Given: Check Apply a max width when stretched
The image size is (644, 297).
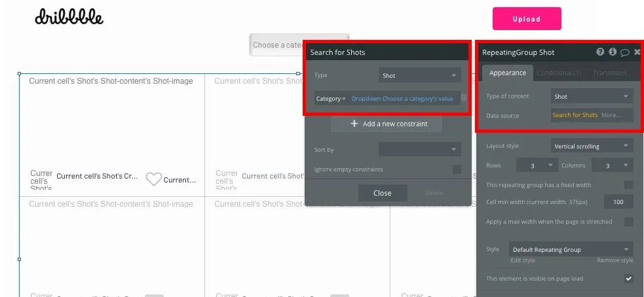Looking at the screenshot, I should coord(628,222).
